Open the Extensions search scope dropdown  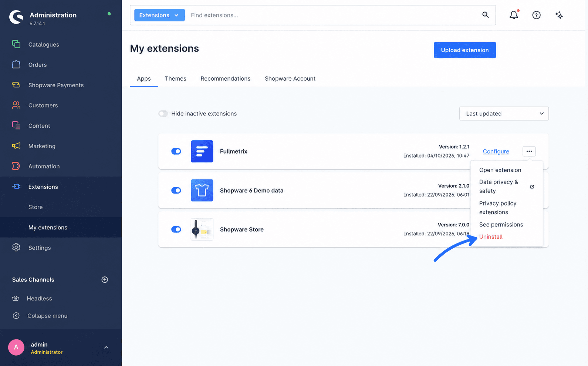click(x=159, y=15)
